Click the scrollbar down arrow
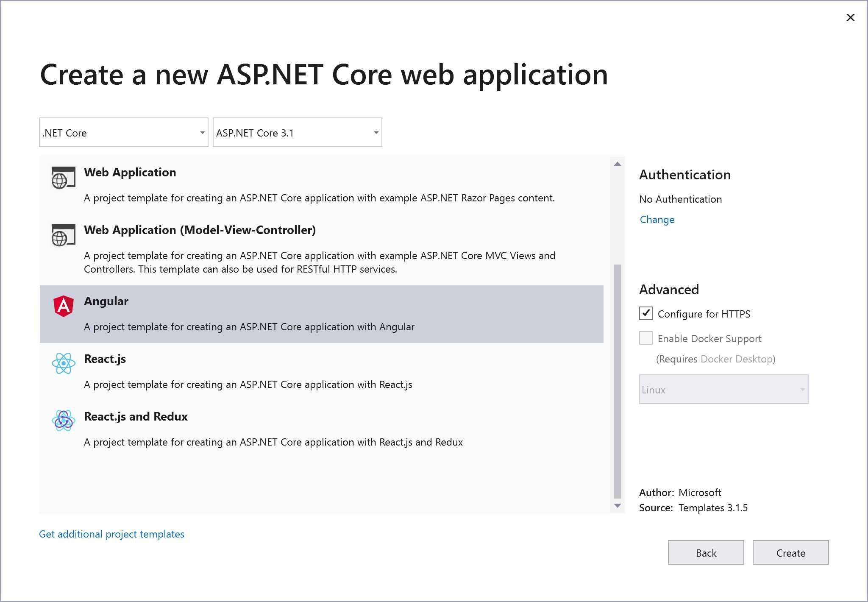This screenshot has width=868, height=602. [x=617, y=505]
